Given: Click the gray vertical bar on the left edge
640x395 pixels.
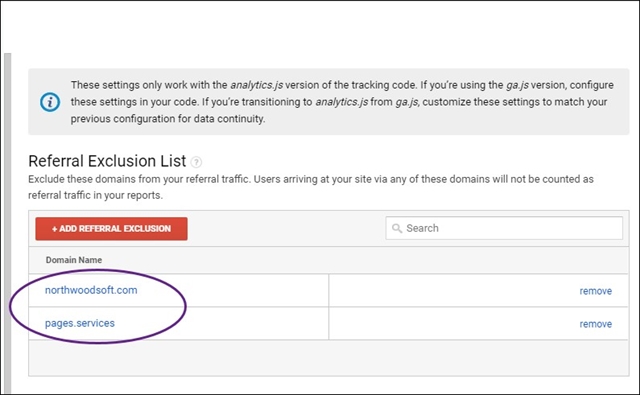Looking at the screenshot, I should [7, 222].
